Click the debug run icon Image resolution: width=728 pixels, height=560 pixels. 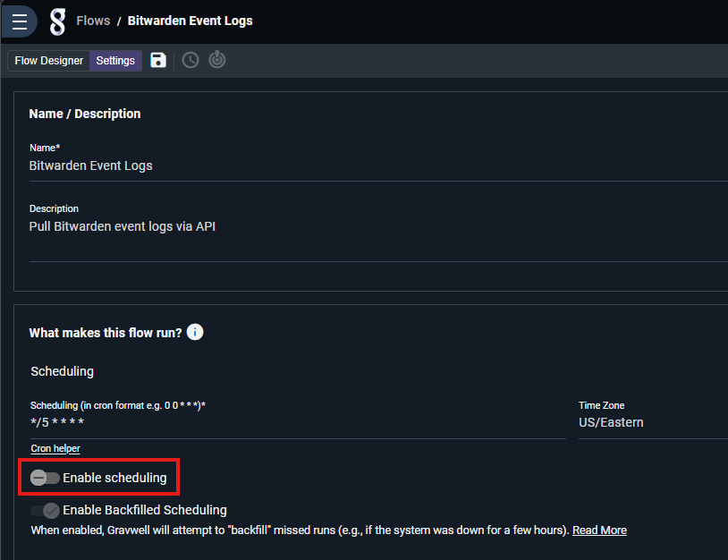(x=216, y=60)
